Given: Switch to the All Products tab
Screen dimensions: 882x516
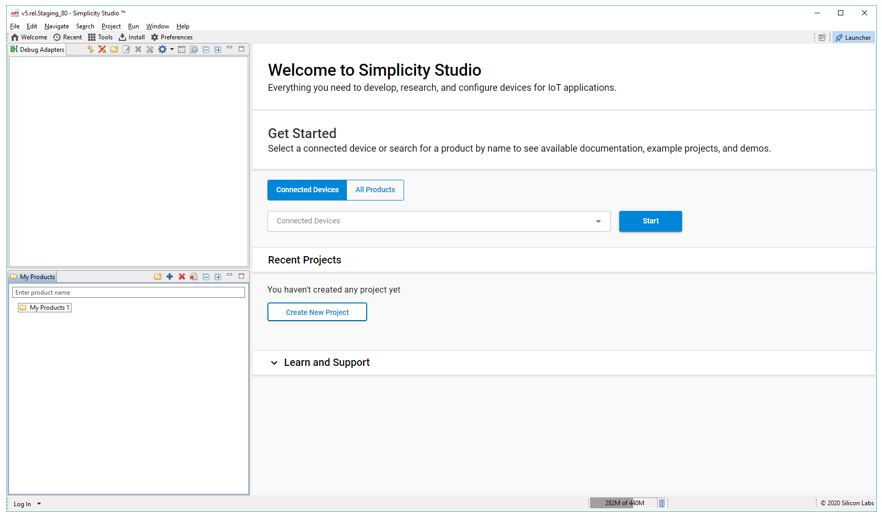Looking at the screenshot, I should point(375,190).
